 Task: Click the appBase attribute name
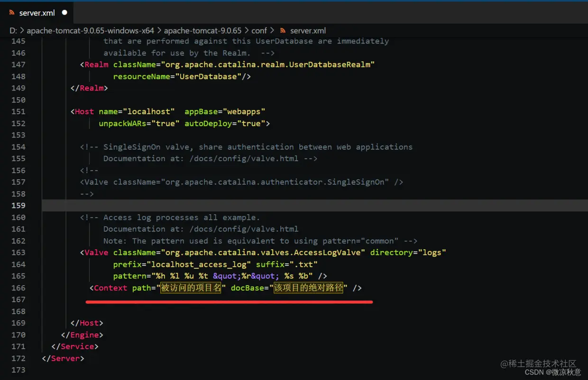tap(201, 111)
